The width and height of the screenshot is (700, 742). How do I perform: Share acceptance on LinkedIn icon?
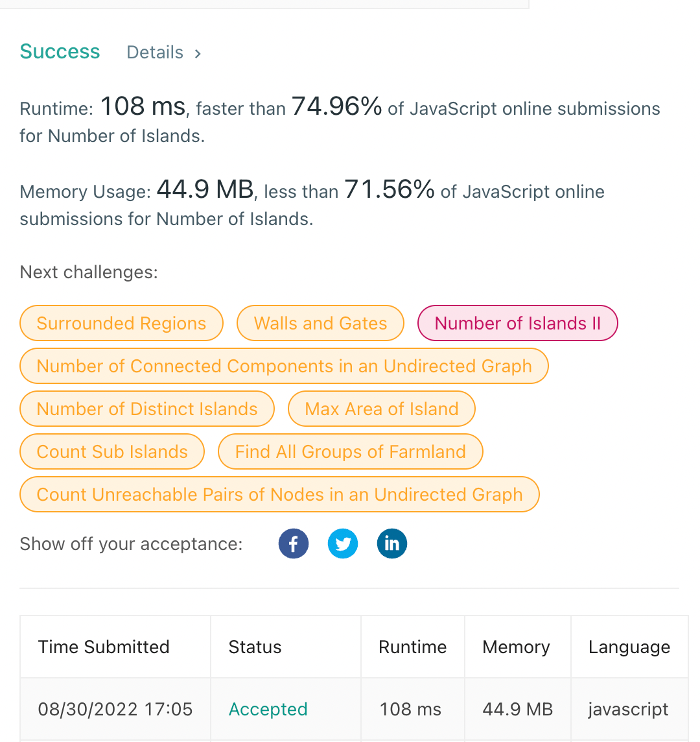pyautogui.click(x=391, y=544)
